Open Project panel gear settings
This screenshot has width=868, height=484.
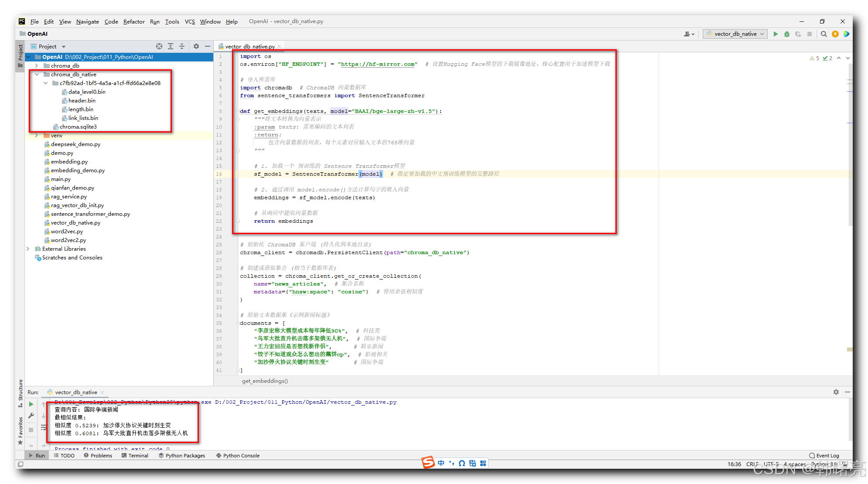(x=196, y=46)
